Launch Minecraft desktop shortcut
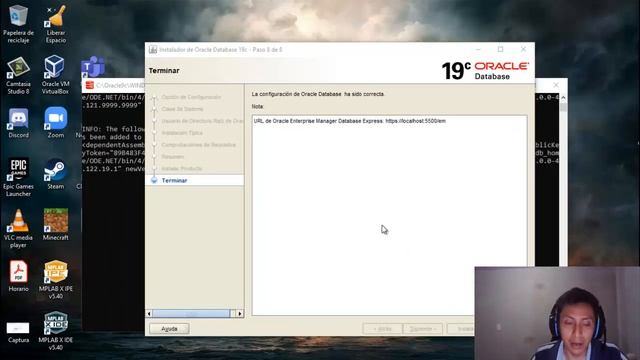The width and height of the screenshot is (640, 360). (56, 225)
